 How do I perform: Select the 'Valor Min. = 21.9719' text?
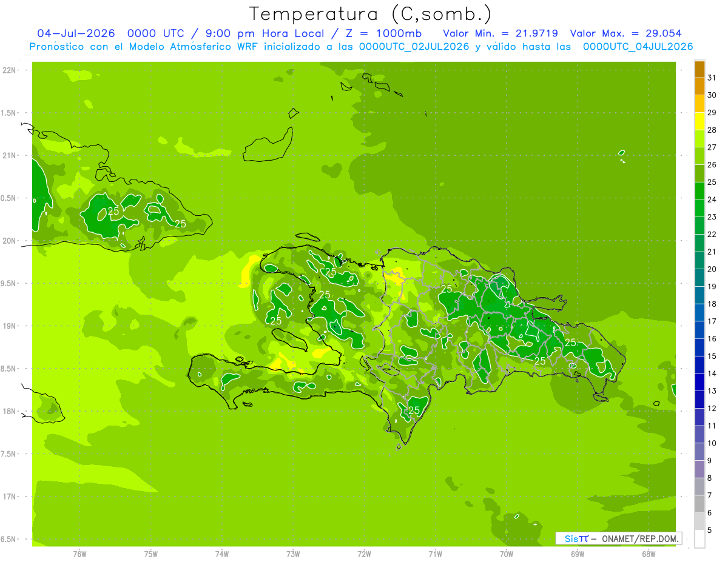[x=500, y=33]
